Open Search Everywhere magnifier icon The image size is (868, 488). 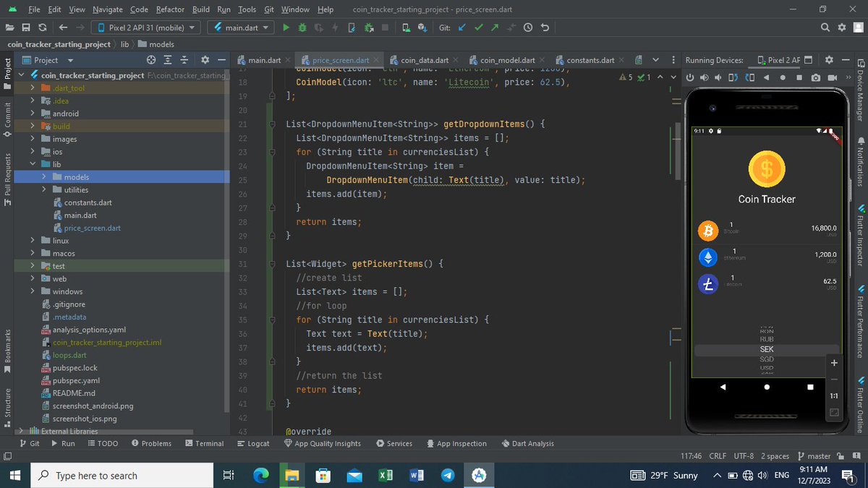coord(826,27)
